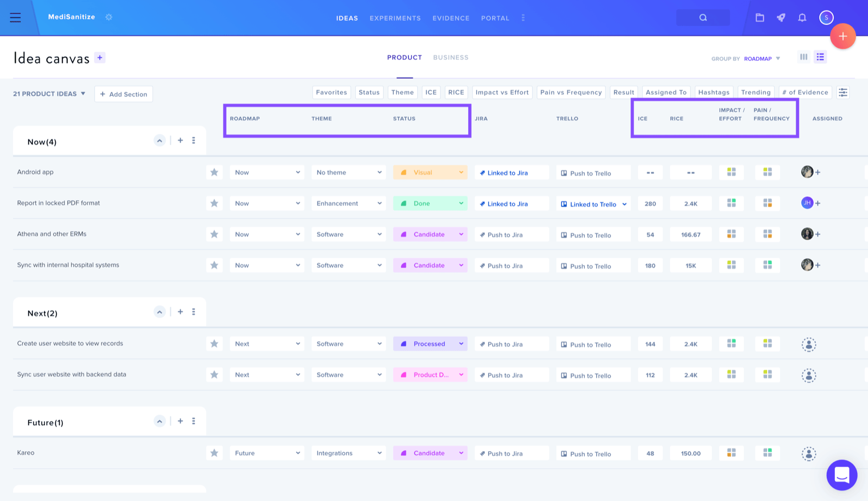Open Linked to Trello dropdown
868x501 pixels.
593,204
